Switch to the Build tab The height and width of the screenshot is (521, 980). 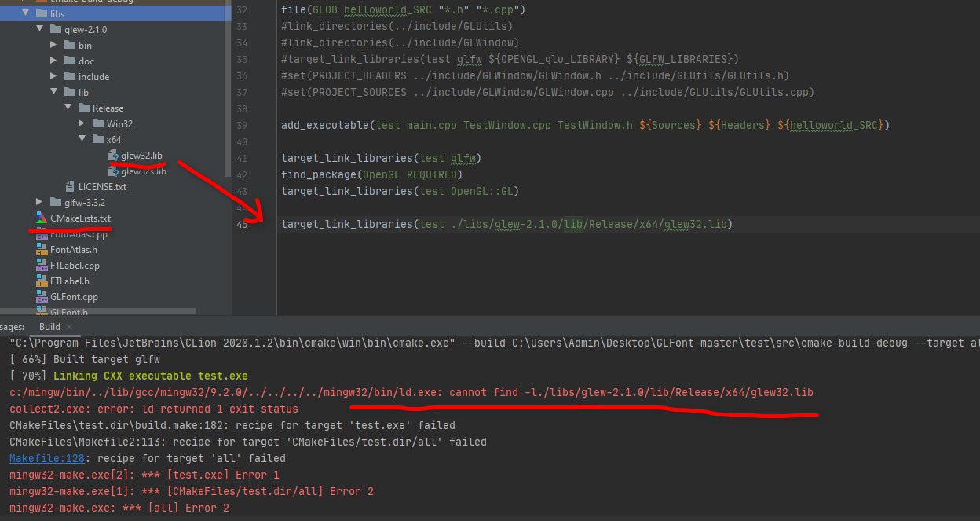click(x=49, y=327)
